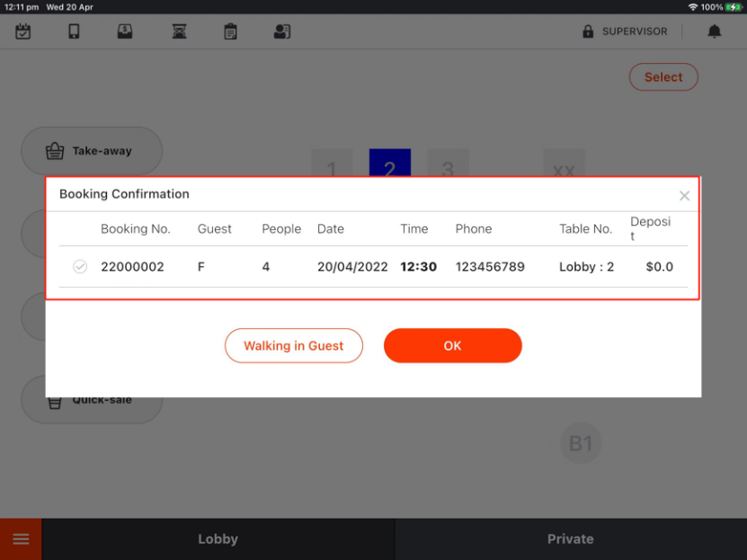The image size is (747, 560).
Task: Open the clipboard orders icon
Action: coord(230,31)
